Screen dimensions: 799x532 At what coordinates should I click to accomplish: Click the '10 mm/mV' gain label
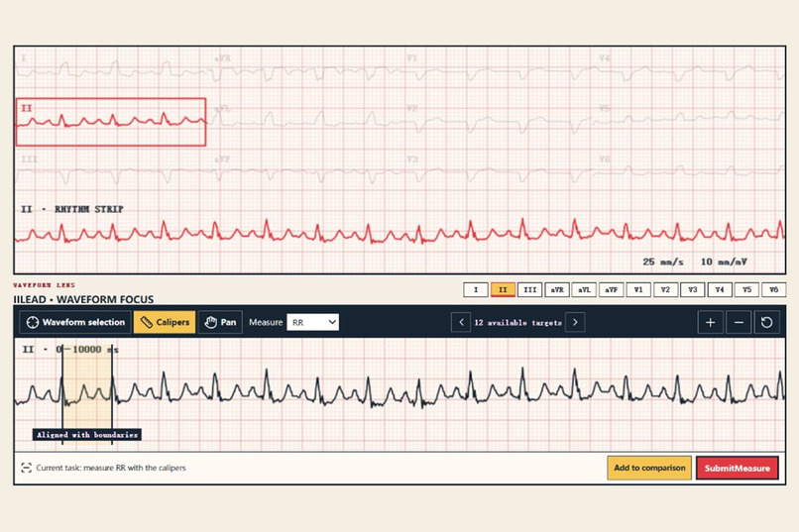pos(724,262)
